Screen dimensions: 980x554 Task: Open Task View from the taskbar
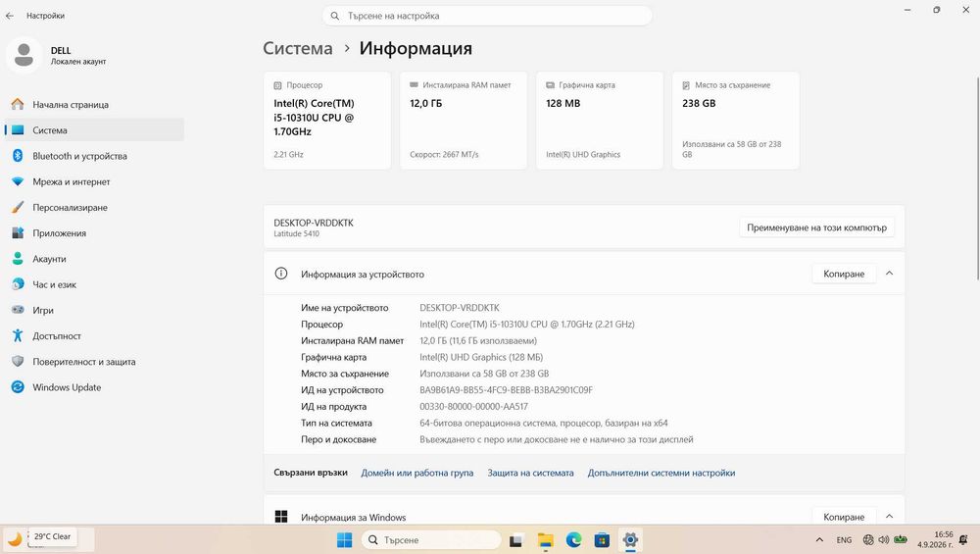(x=515, y=540)
